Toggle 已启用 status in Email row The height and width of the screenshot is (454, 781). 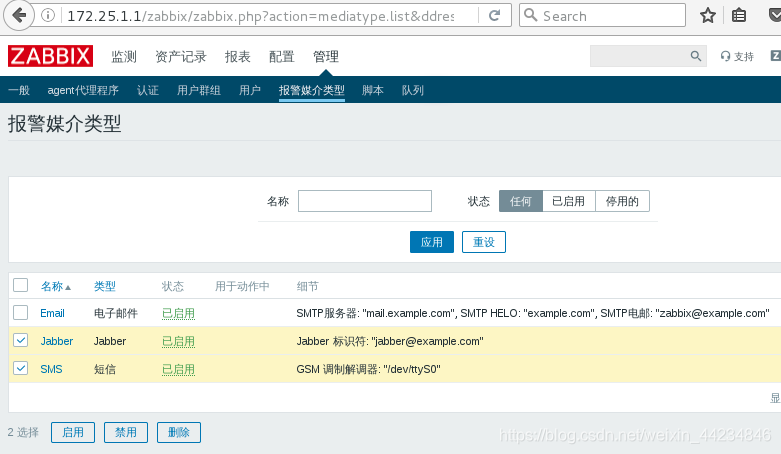click(178, 313)
